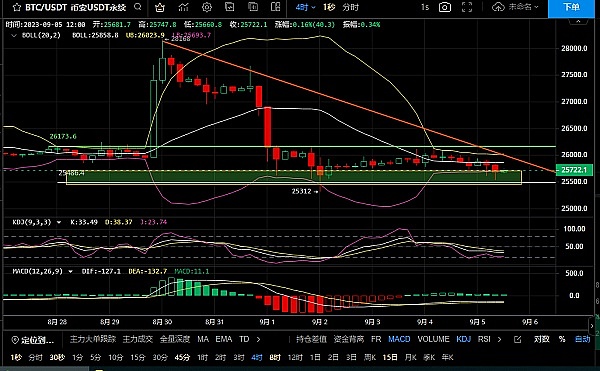Click the cloud save icon
The width and height of the screenshot is (600, 371).
pyautogui.click(x=498, y=7)
